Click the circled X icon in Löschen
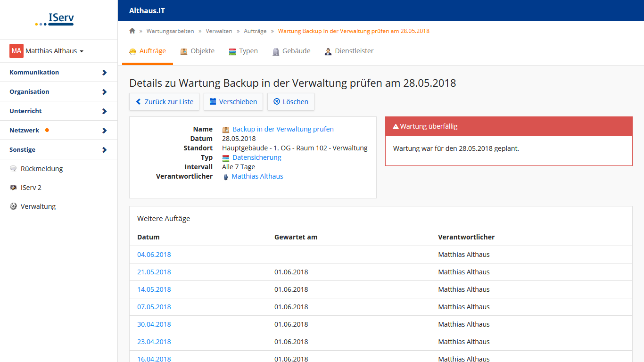The width and height of the screenshot is (644, 362). tap(277, 102)
